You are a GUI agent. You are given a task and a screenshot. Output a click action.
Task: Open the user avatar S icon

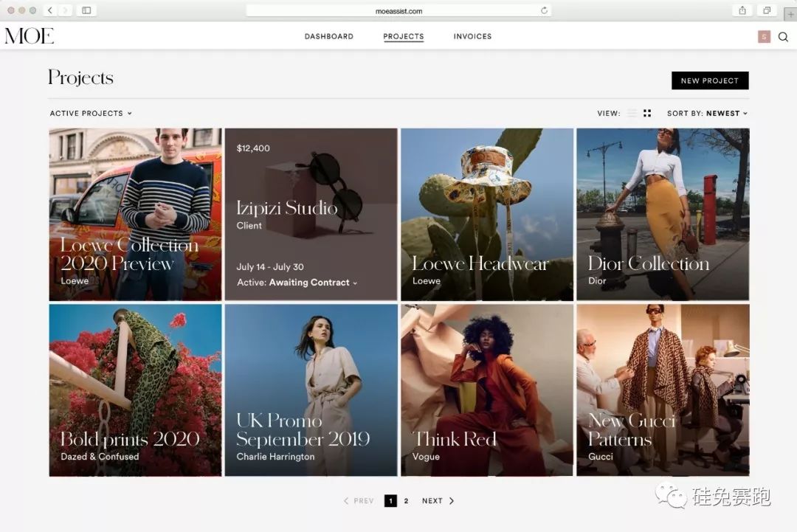(x=764, y=37)
